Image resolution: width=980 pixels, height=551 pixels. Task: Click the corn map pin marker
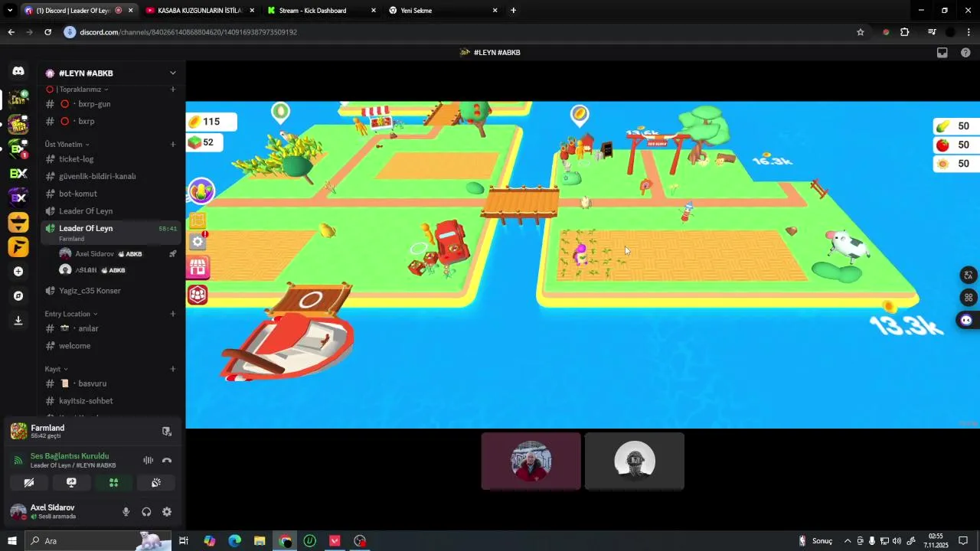[280, 112]
